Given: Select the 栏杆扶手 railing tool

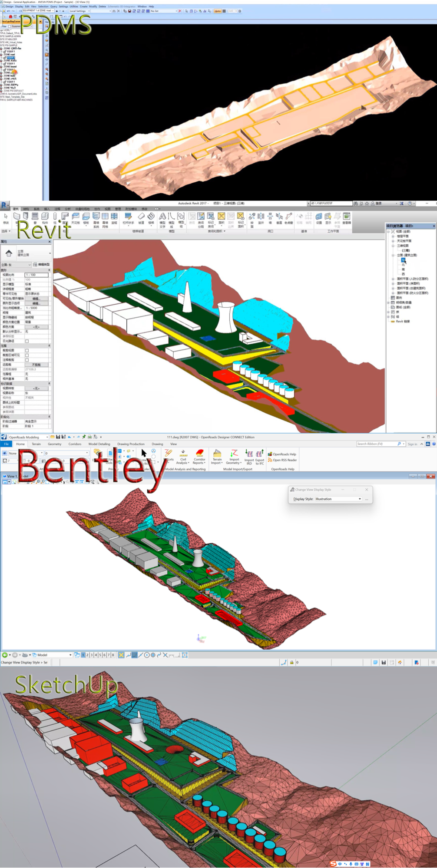Looking at the screenshot, I should tap(128, 218).
